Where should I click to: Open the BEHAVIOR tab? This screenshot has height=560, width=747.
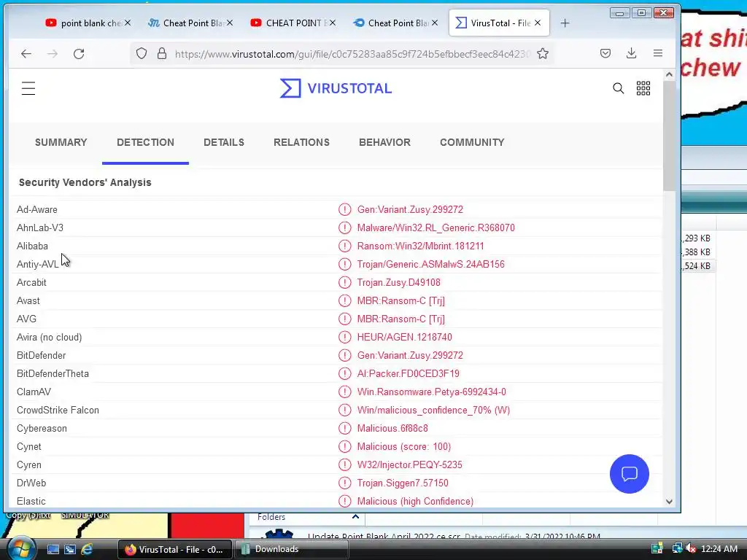(x=384, y=142)
